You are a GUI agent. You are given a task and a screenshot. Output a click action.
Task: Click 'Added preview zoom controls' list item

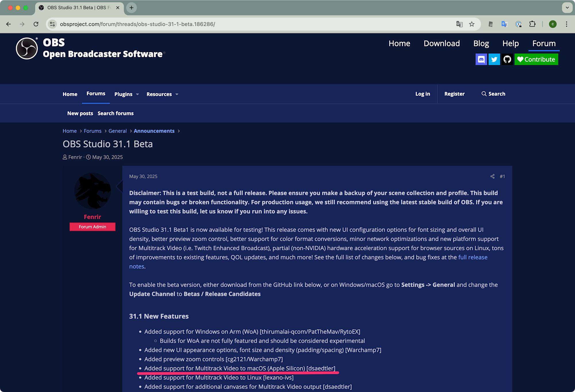coord(214,359)
